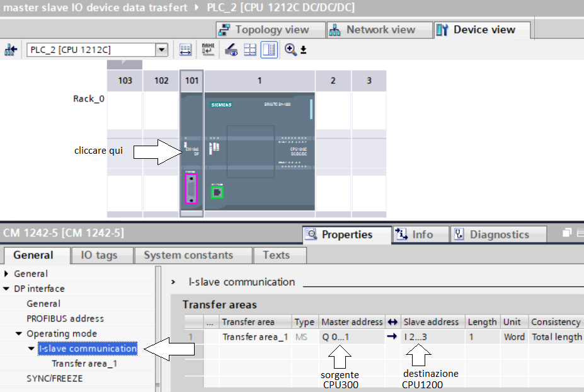The image size is (584, 392).
Task: Click the direction arrow in the transfer row
Action: 392,337
